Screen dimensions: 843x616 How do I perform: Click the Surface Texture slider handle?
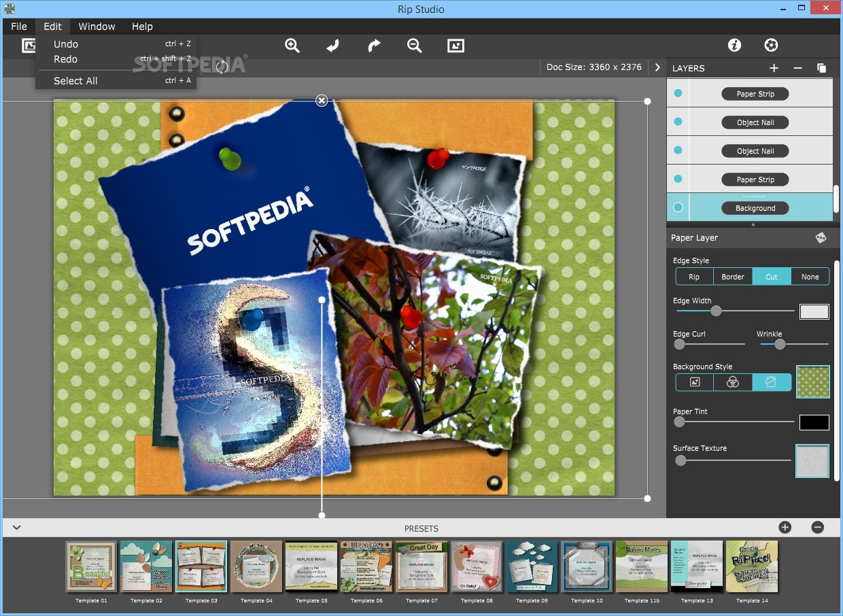(x=681, y=460)
